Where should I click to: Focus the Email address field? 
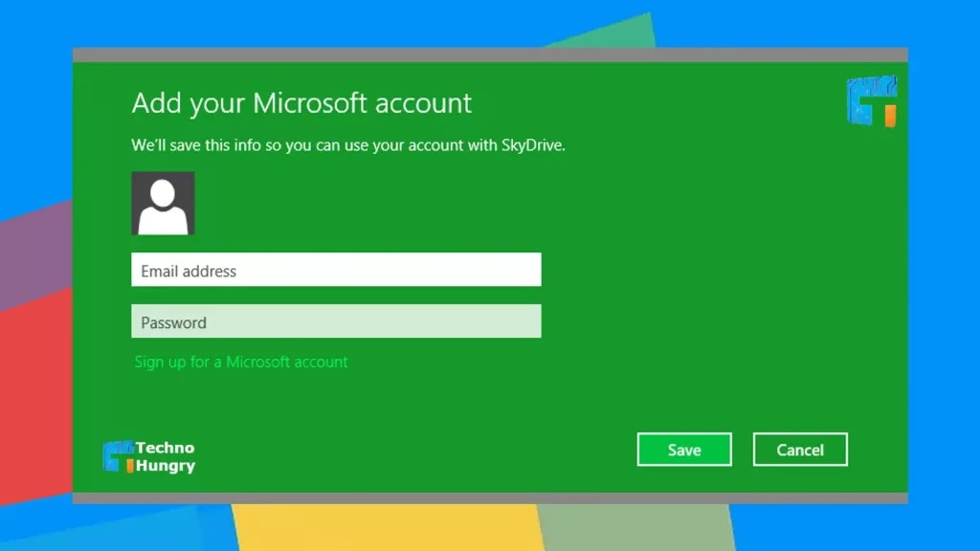[336, 270]
